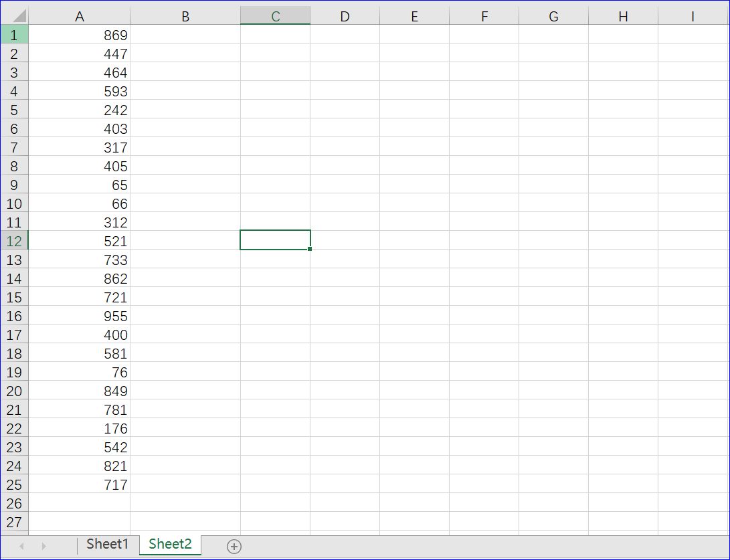Viewport: 730px width, 560px height.
Task: Select column H header
Action: pos(623,16)
